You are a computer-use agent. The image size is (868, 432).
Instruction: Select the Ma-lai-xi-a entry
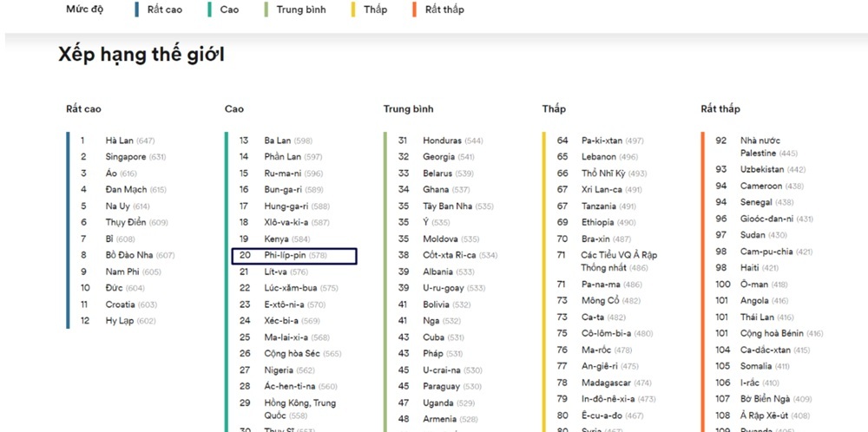point(286,337)
